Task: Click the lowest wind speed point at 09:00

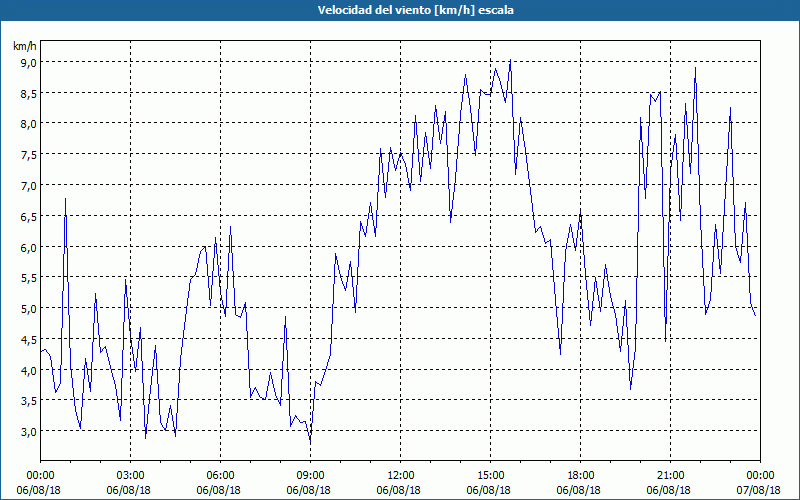Action: pyautogui.click(x=310, y=442)
